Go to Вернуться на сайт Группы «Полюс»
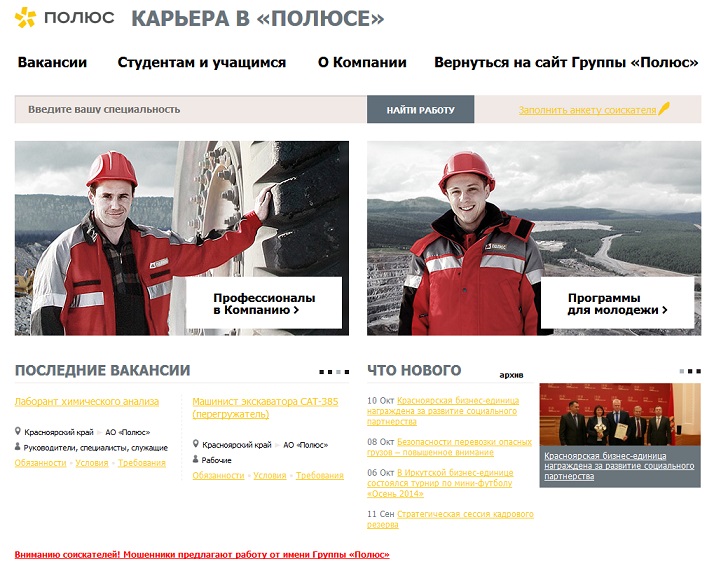The height and width of the screenshot is (578, 707). pyautogui.click(x=566, y=62)
